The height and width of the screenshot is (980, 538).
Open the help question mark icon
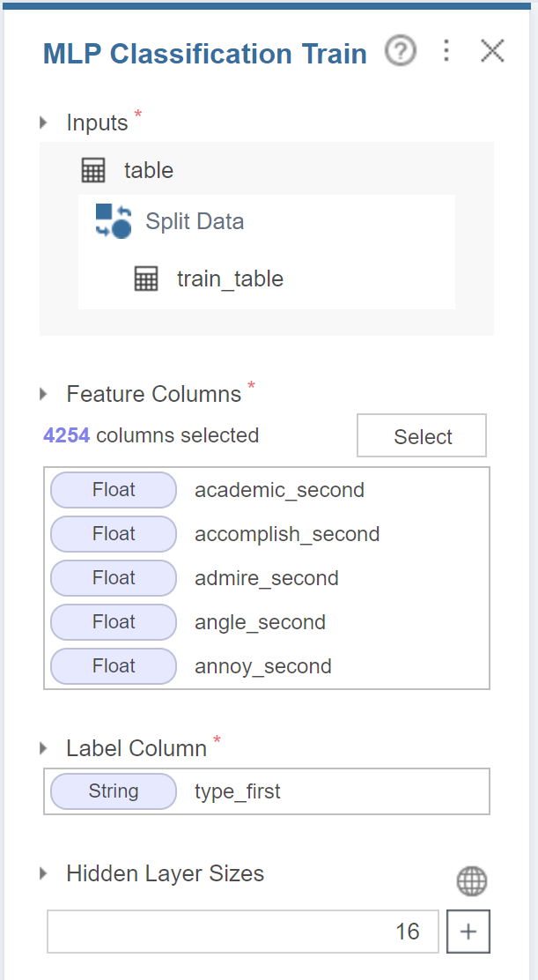401,52
